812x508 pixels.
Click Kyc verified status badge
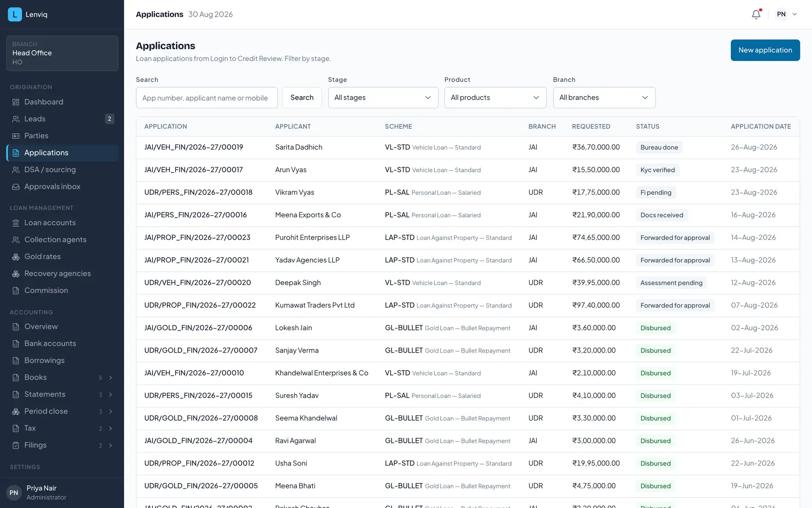coord(658,170)
